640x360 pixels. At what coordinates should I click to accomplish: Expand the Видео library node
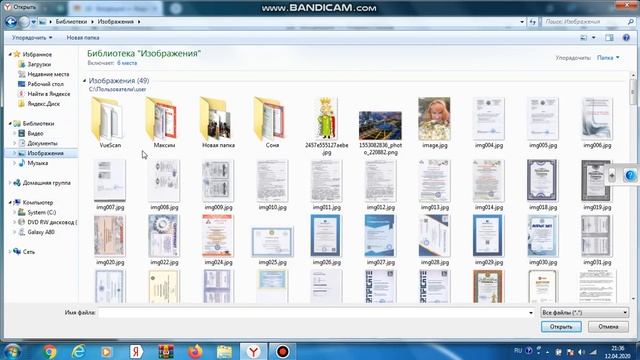coord(14,133)
